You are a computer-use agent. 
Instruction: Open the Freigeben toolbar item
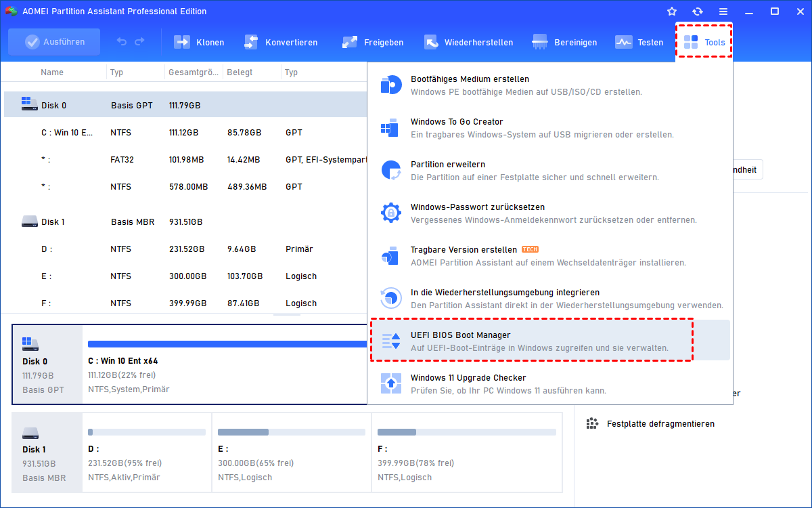(x=372, y=42)
